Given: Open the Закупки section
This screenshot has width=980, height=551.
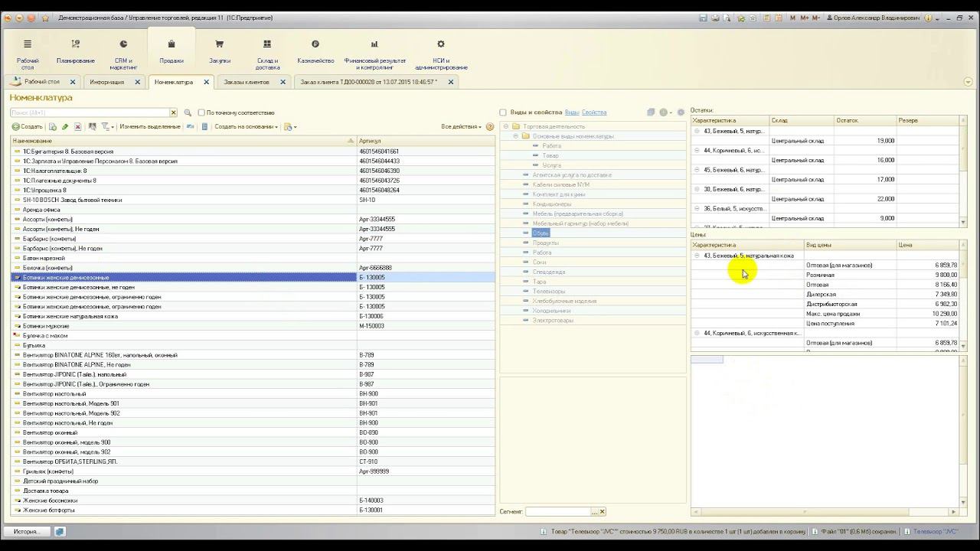Looking at the screenshot, I should click(x=220, y=51).
